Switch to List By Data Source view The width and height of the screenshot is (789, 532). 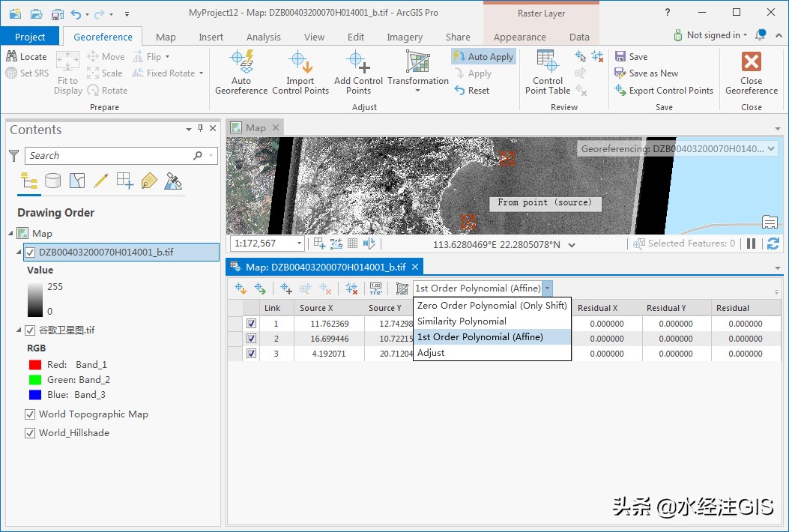point(53,180)
